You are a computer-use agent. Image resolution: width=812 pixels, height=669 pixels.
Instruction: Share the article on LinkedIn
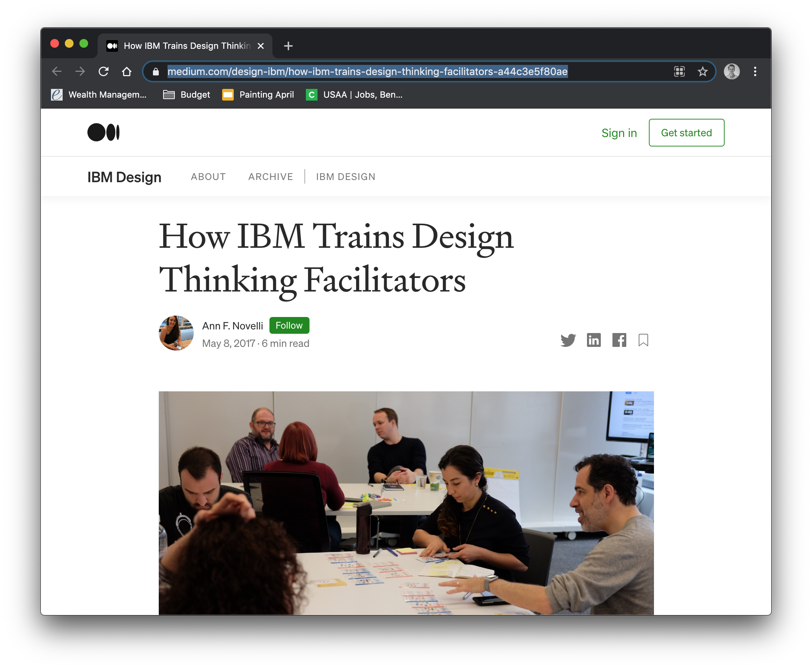click(593, 340)
